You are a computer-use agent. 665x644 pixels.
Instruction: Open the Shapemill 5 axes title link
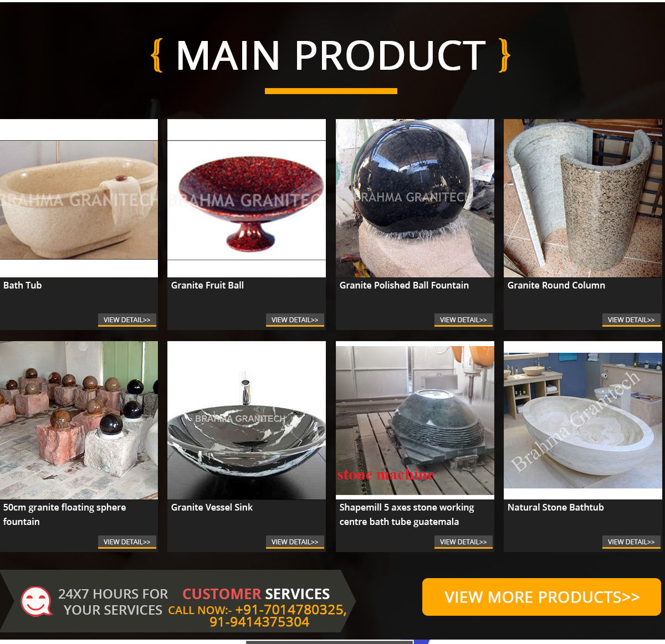pos(407,514)
